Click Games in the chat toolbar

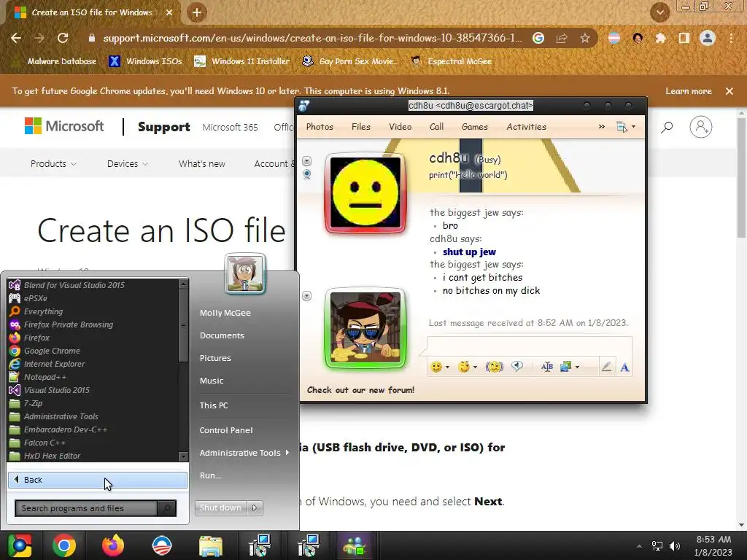(x=474, y=127)
